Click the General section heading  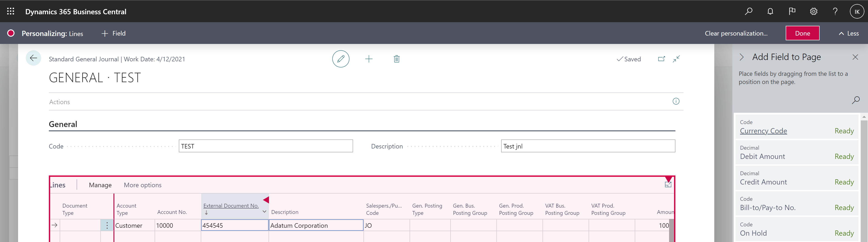point(63,124)
